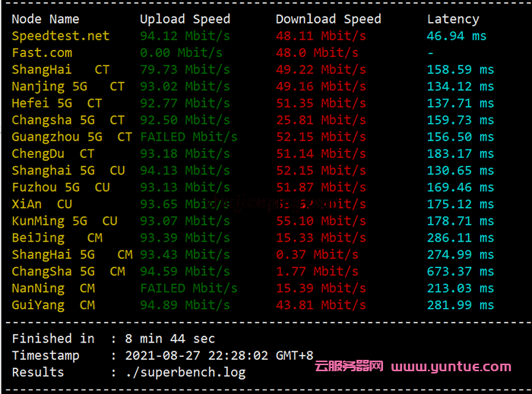Click the Fast.com node entry

click(x=42, y=52)
